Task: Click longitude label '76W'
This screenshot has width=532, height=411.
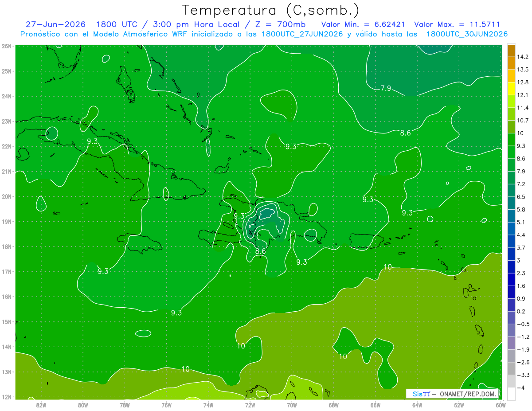Action: 167,405
